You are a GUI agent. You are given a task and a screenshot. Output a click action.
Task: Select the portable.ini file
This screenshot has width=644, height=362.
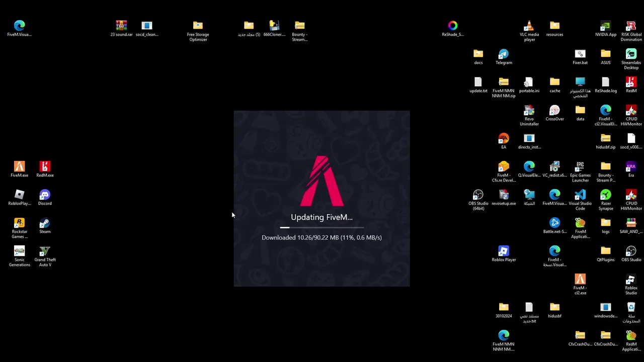click(x=529, y=85)
